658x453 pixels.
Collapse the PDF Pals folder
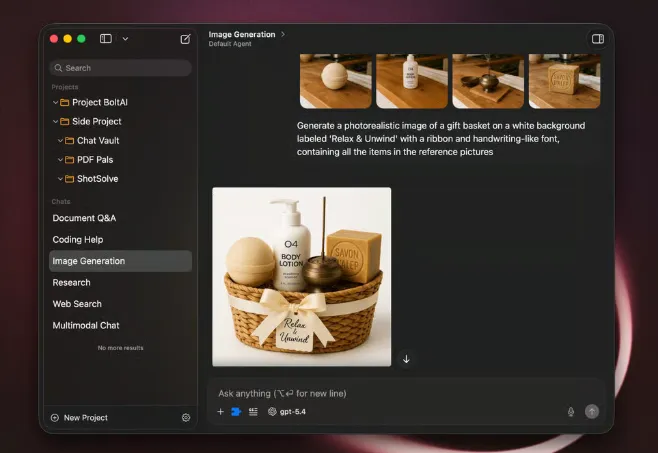60,160
